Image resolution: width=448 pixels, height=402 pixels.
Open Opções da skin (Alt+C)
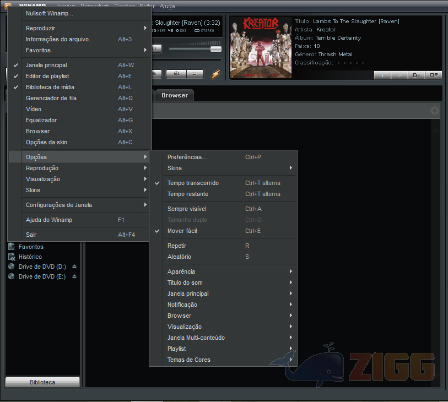pyautogui.click(x=79, y=142)
